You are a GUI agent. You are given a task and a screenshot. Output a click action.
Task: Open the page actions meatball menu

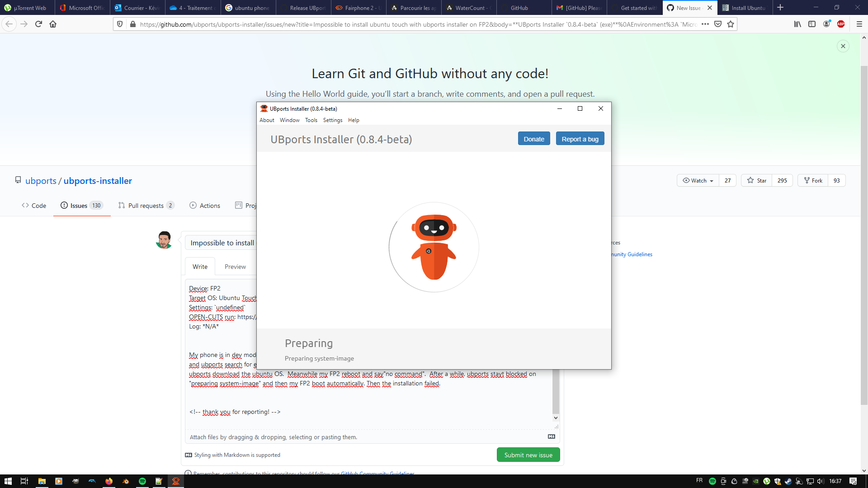705,24
